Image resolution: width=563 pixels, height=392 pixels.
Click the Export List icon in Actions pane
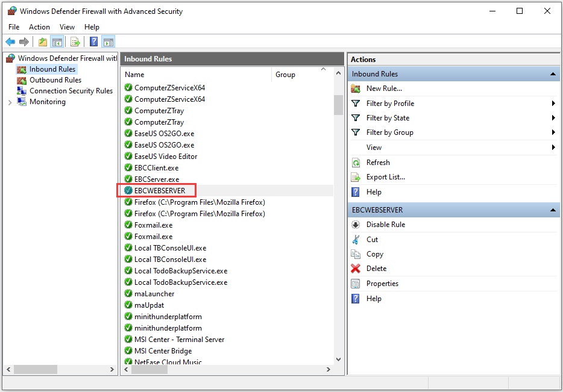coord(356,177)
